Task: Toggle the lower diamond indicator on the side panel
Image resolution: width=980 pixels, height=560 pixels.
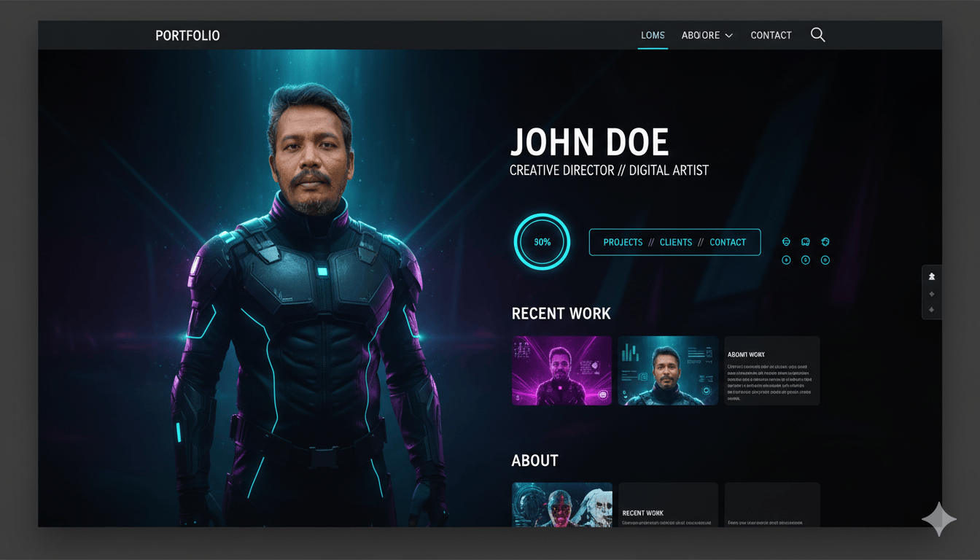Action: [931, 309]
